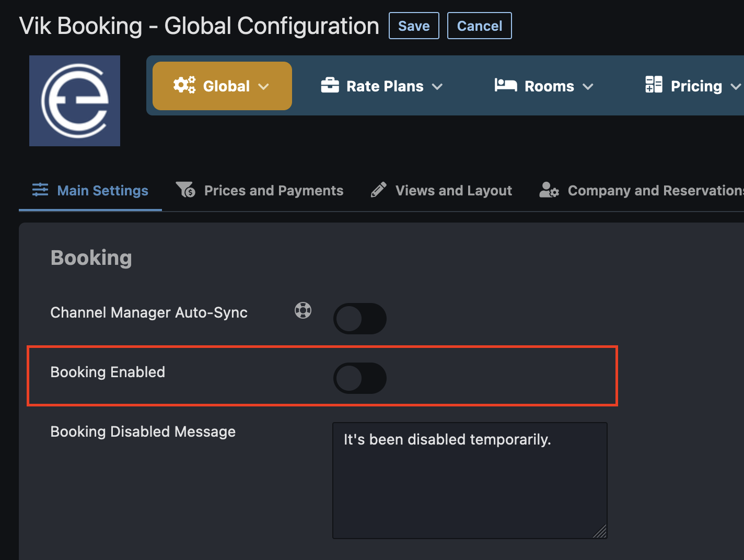Click the Booking Disabled Message label
Image resolution: width=744 pixels, height=560 pixels.
click(x=143, y=431)
